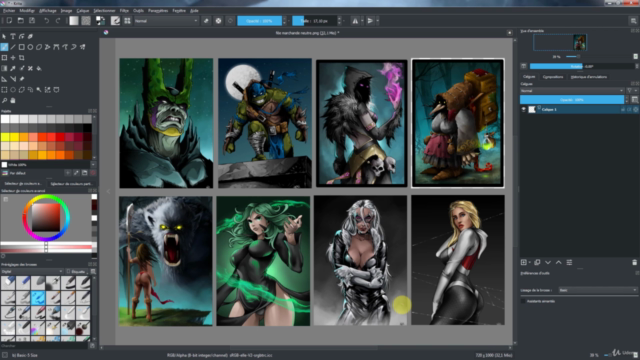Select Calque 1 layer row
Image resolution: width=640 pixels, height=360 pixels.
point(579,109)
